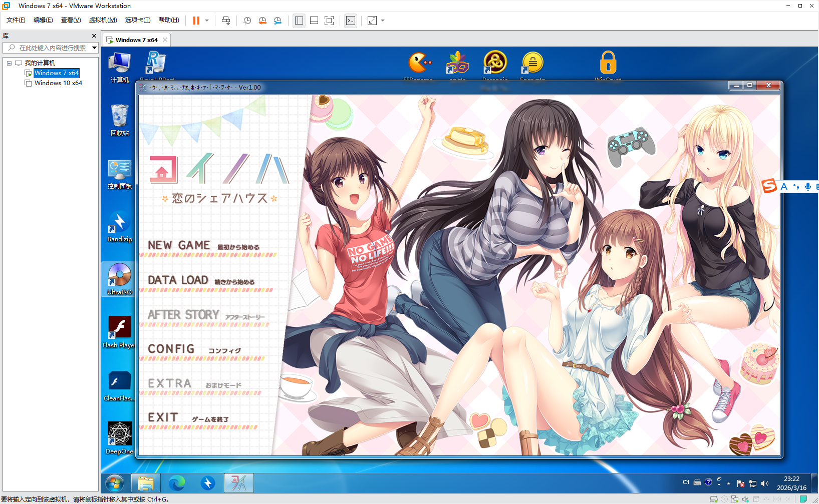This screenshot has height=504, width=819.
Task: Revert the VM to its previous snapshot
Action: [x=262, y=21]
